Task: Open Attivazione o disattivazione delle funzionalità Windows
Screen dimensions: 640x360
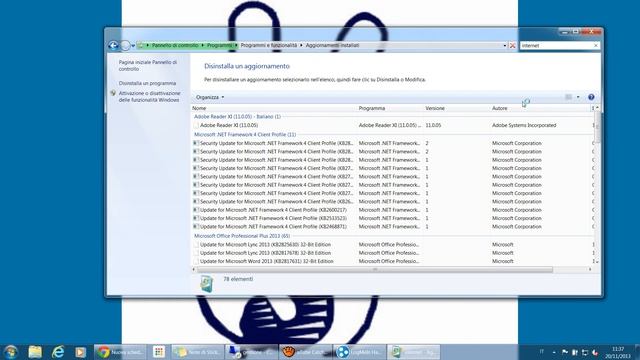Action: coord(149,97)
